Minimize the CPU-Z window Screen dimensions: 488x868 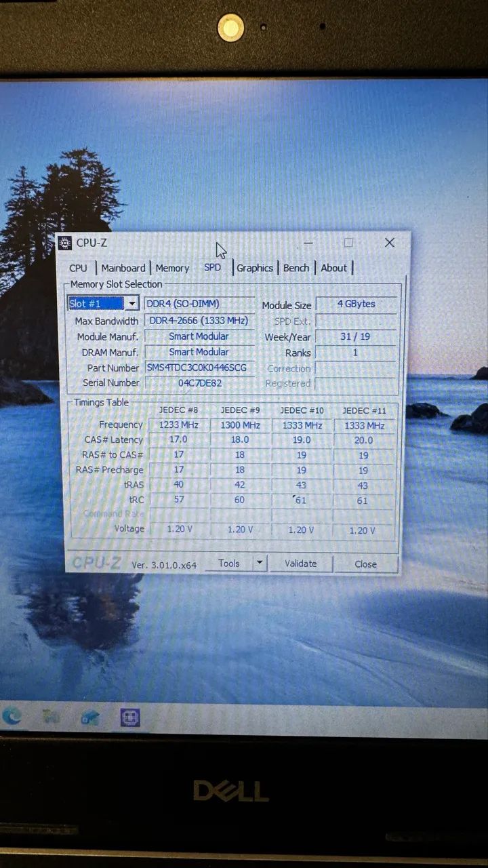tap(308, 242)
